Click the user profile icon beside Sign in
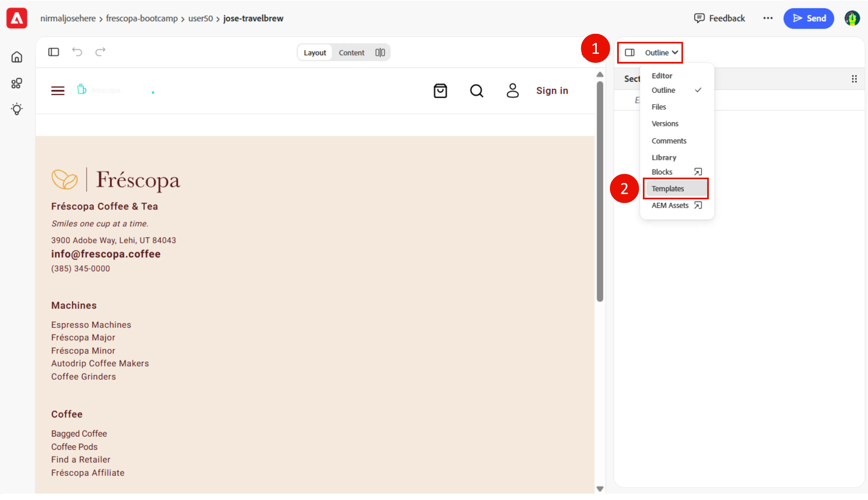The height and width of the screenshot is (500, 868). click(512, 91)
